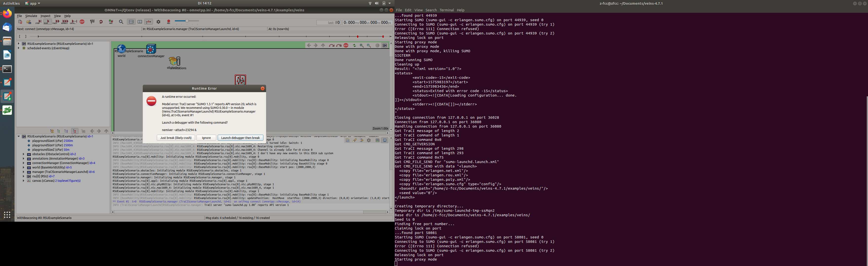Expand obstacles (ObstacleControl) node
Image resolution: width=868 pixels, height=266 pixels.
pyautogui.click(x=24, y=154)
